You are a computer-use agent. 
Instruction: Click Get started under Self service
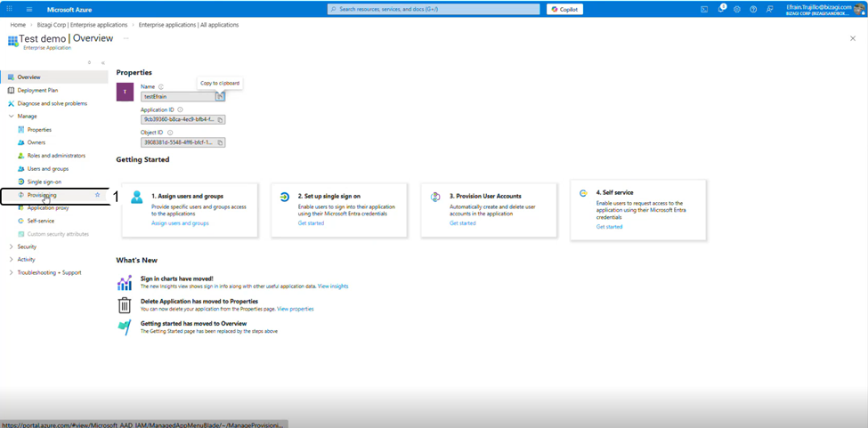click(609, 227)
